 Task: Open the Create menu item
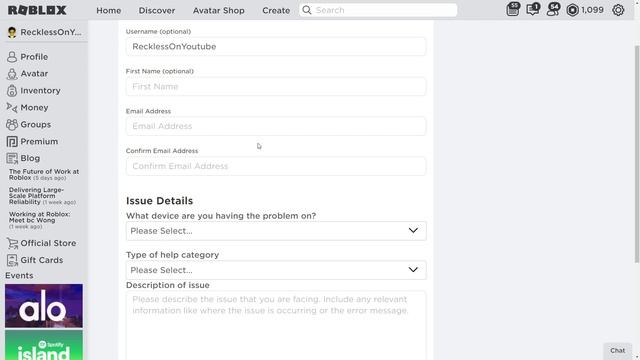276,11
